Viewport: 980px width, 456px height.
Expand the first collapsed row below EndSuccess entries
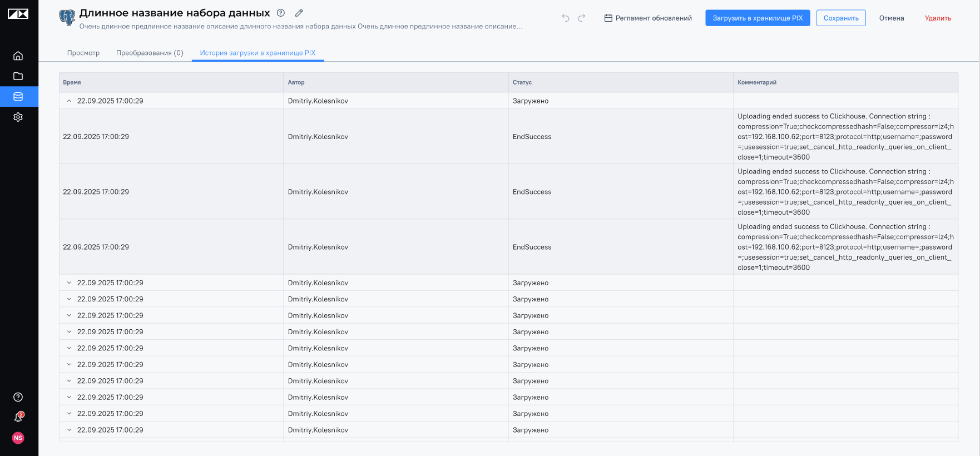pos(69,283)
